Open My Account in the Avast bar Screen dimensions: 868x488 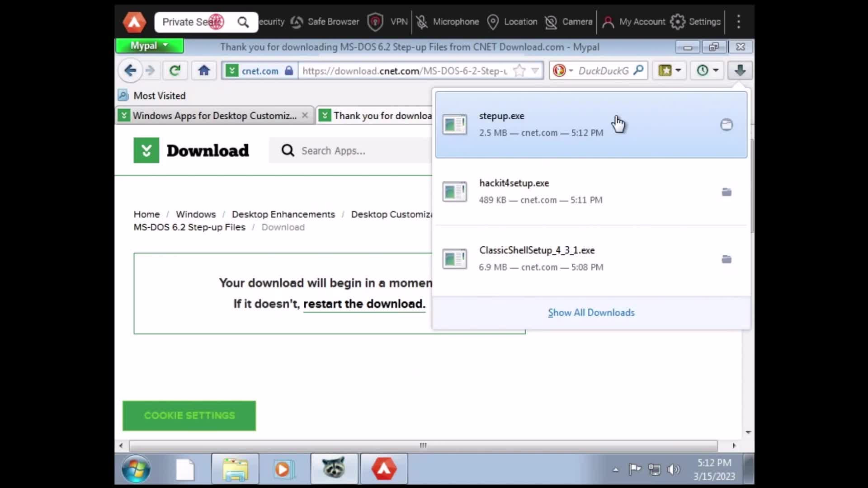[x=633, y=22]
